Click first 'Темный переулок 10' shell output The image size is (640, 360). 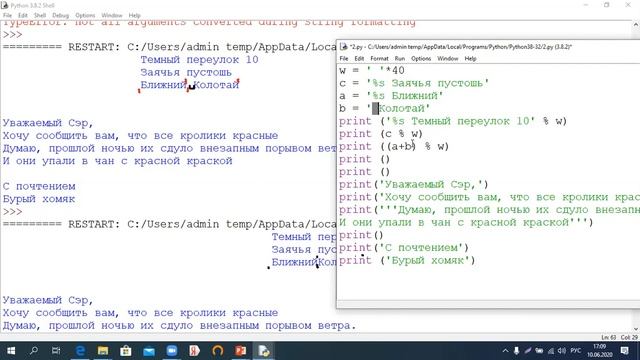[199, 60]
